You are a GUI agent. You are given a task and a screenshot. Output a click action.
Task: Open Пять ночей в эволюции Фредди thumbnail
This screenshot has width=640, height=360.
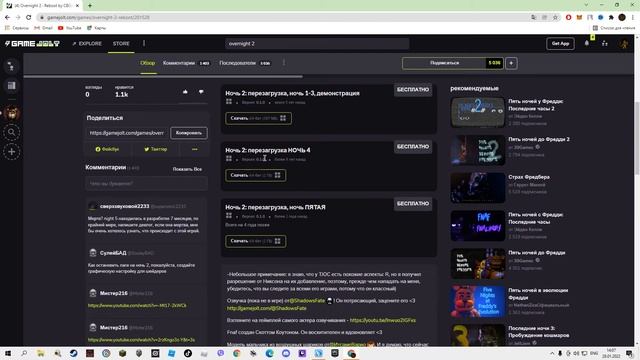[x=478, y=302]
